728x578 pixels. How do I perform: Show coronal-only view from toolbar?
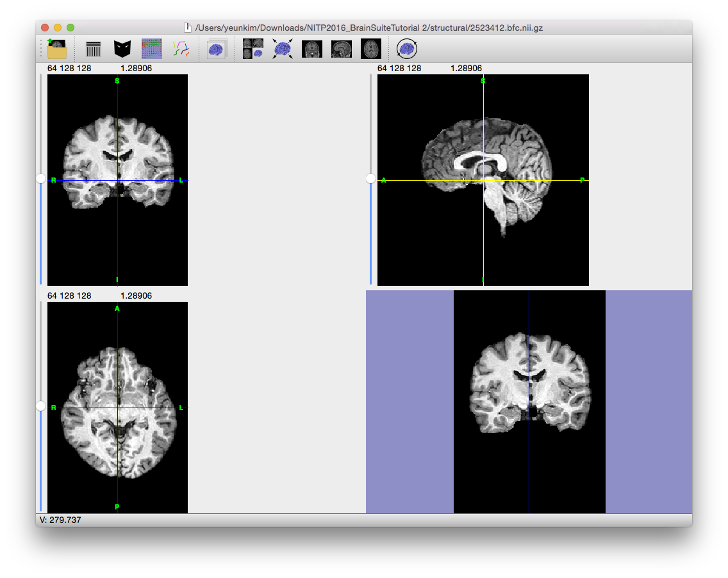coord(312,49)
